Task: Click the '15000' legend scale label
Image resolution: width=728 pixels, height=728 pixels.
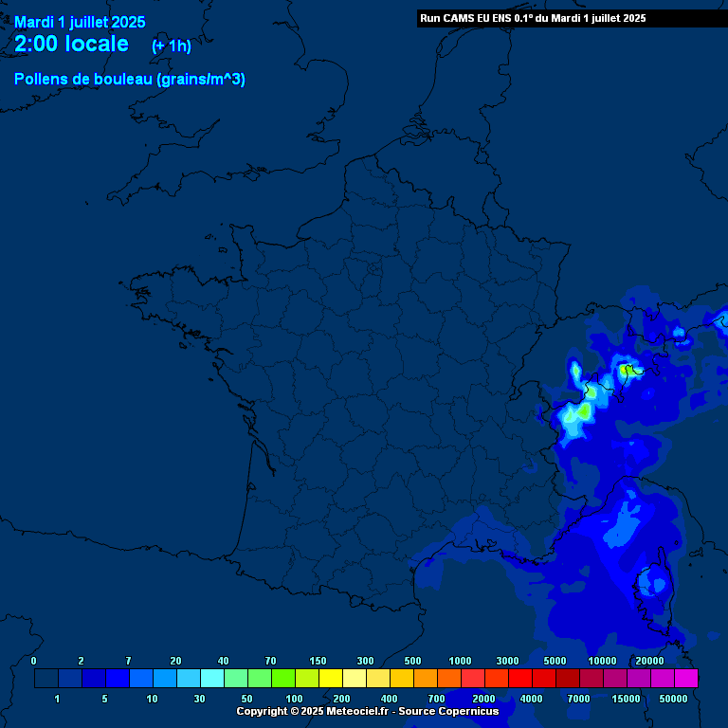Action: click(626, 699)
